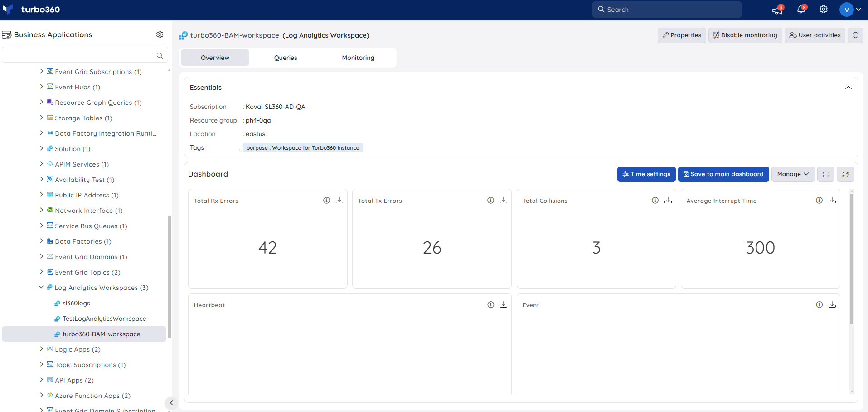Refresh the dashboard widgets
This screenshot has width=868, height=412.
pyautogui.click(x=845, y=174)
